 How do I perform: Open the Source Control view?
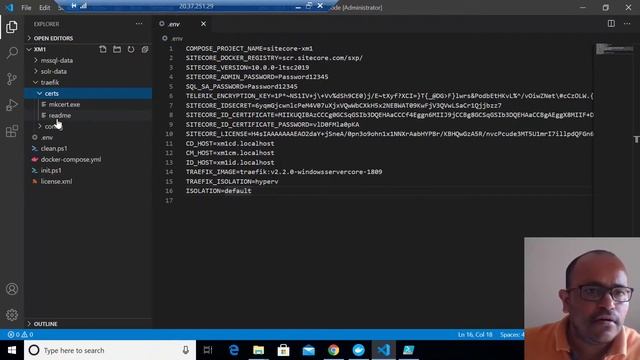coord(12,79)
